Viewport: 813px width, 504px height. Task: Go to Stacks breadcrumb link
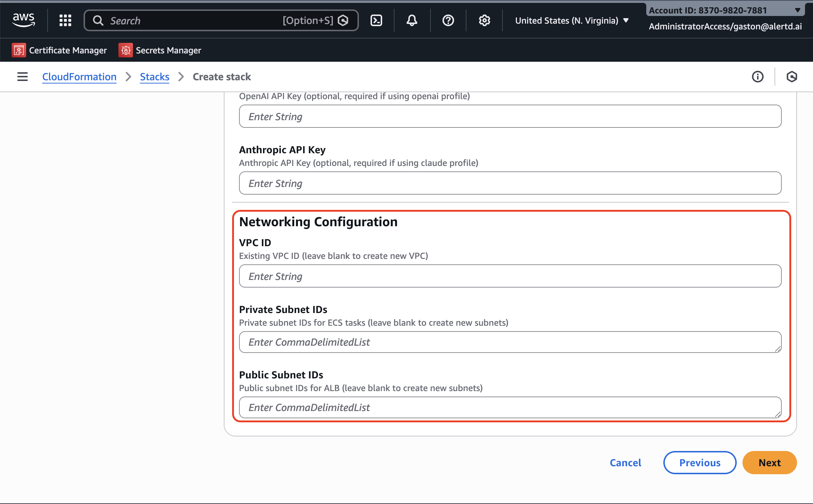coord(154,77)
